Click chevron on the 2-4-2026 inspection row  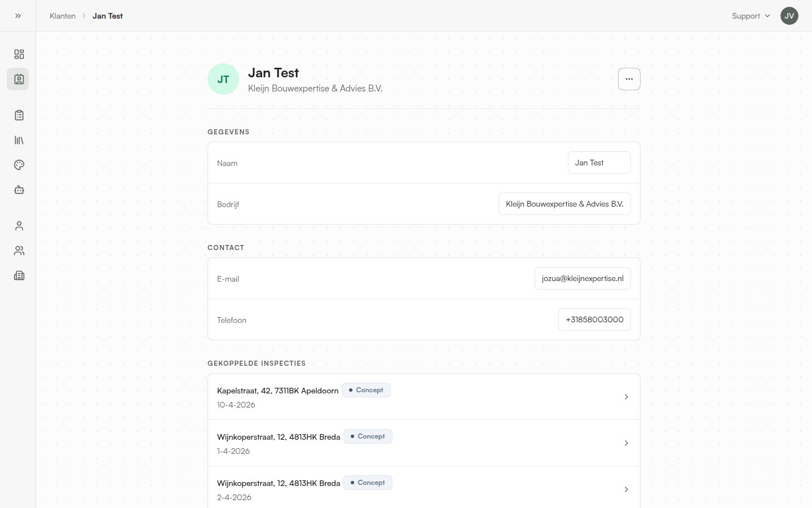click(626, 489)
